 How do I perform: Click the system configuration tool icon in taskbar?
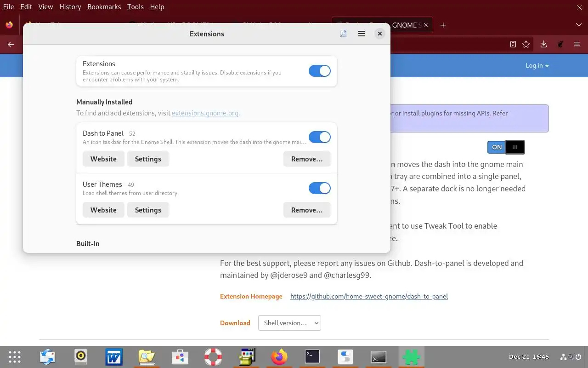click(x=246, y=357)
